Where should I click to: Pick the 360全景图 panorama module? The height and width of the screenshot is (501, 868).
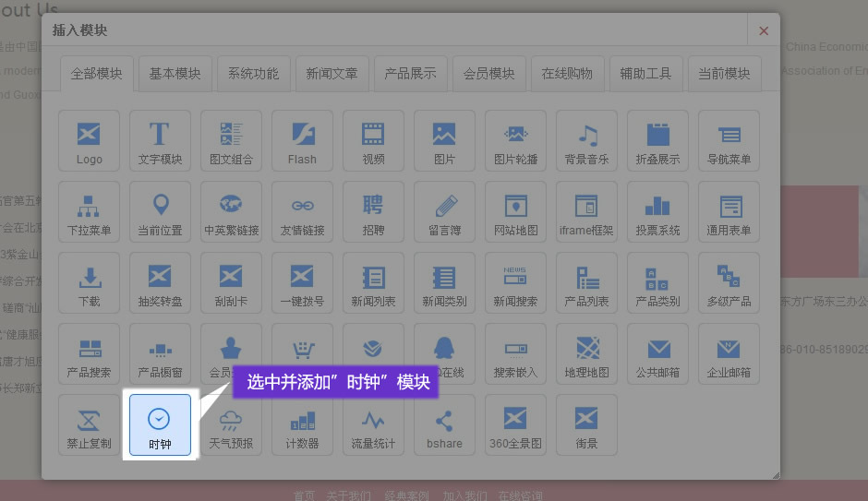tap(515, 424)
